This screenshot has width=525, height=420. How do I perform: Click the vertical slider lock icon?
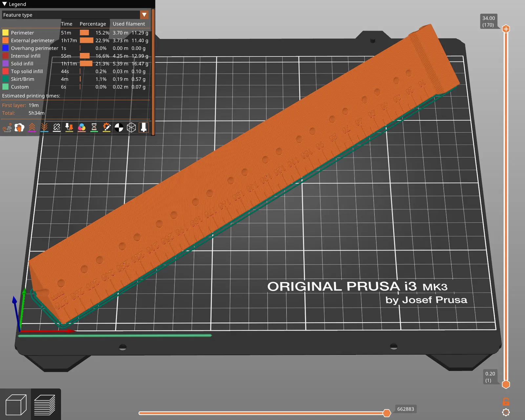click(506, 401)
